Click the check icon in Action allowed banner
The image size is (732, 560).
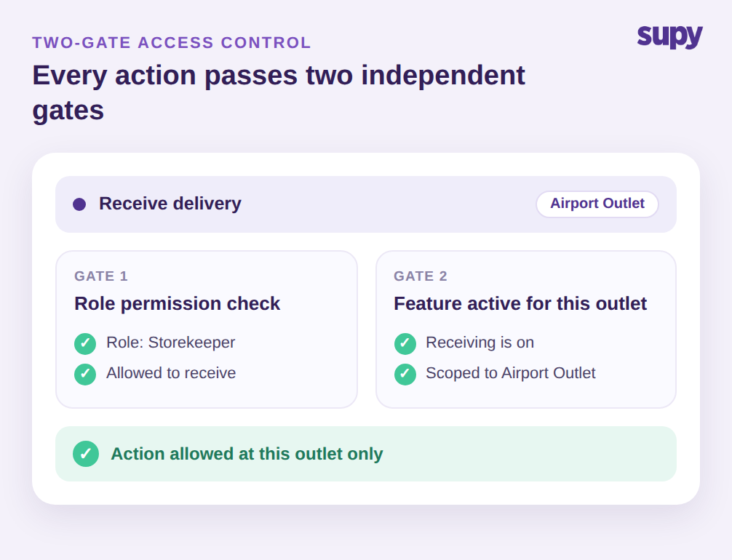coord(86,454)
